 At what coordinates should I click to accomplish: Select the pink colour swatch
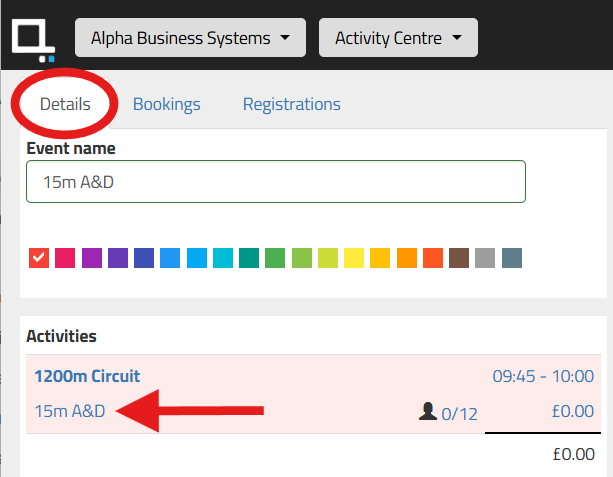pos(65,258)
